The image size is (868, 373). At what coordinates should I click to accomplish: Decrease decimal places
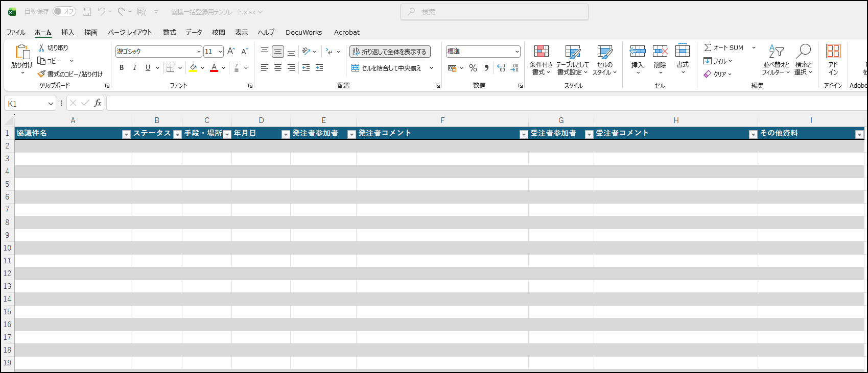point(514,68)
